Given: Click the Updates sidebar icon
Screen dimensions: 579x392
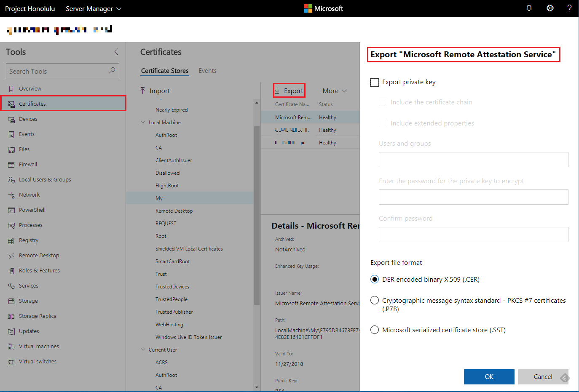Looking at the screenshot, I should pyautogui.click(x=11, y=331).
